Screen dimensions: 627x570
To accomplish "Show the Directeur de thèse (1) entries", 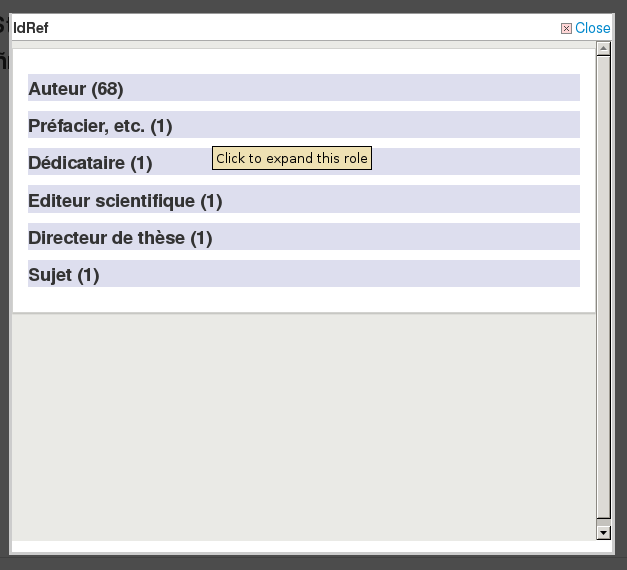I will pos(120,238).
